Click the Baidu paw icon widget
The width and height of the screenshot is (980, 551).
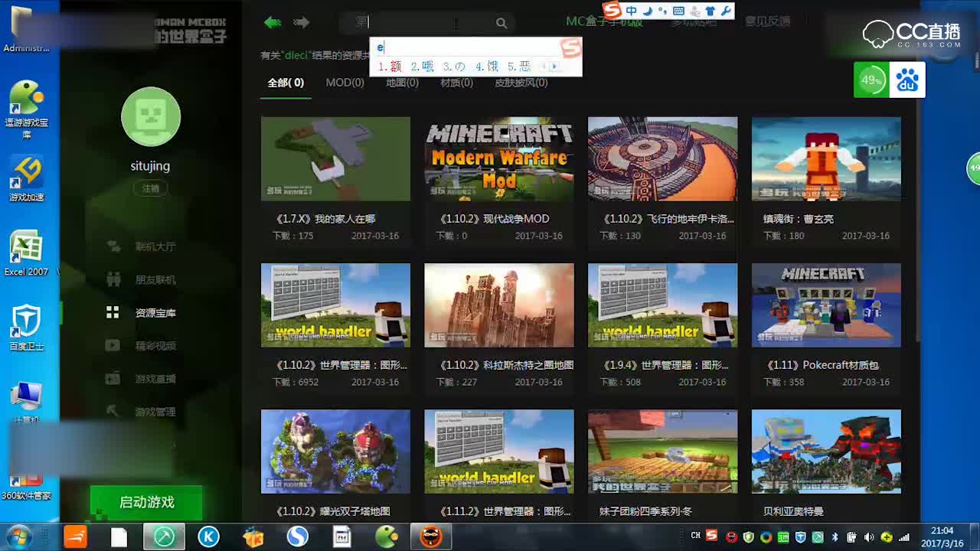tap(907, 80)
